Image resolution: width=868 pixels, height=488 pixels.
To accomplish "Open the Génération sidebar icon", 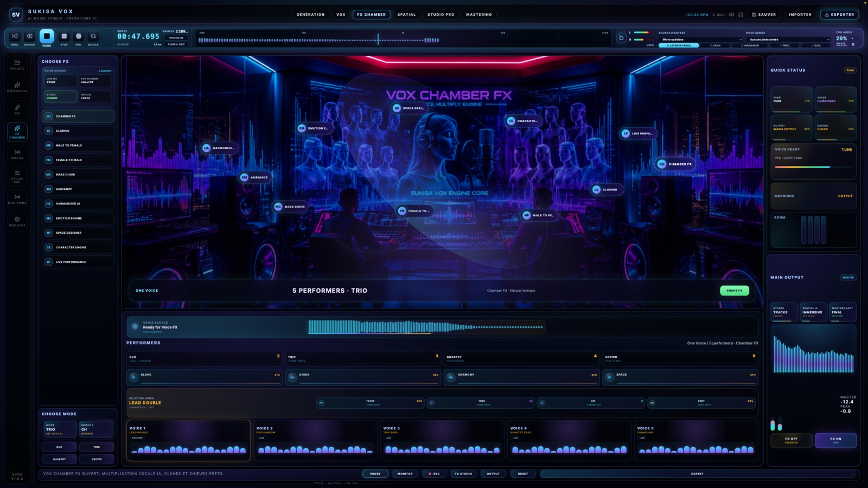I will pyautogui.click(x=17, y=87).
